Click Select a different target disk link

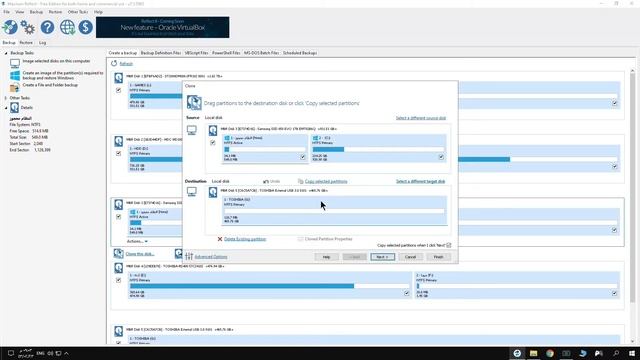pyautogui.click(x=421, y=181)
